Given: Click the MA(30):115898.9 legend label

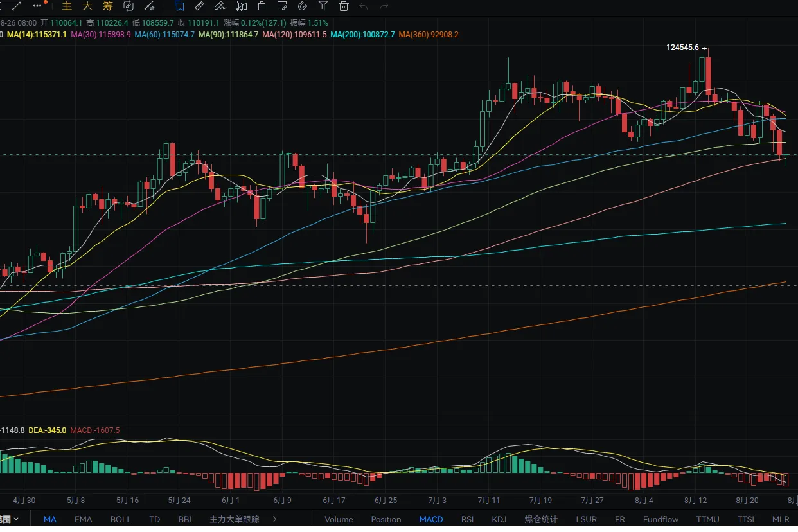Looking at the screenshot, I should click(x=101, y=34).
